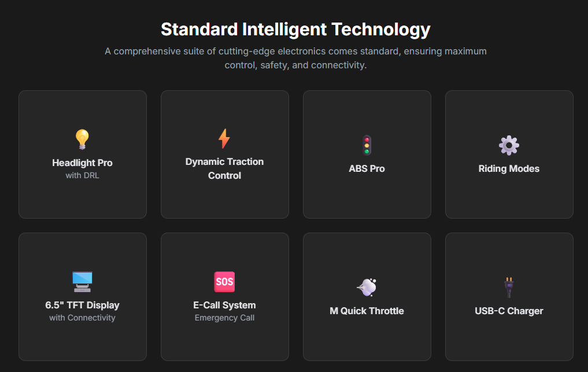Click the Riding Modes label text
The image size is (588, 372).
[x=509, y=168]
